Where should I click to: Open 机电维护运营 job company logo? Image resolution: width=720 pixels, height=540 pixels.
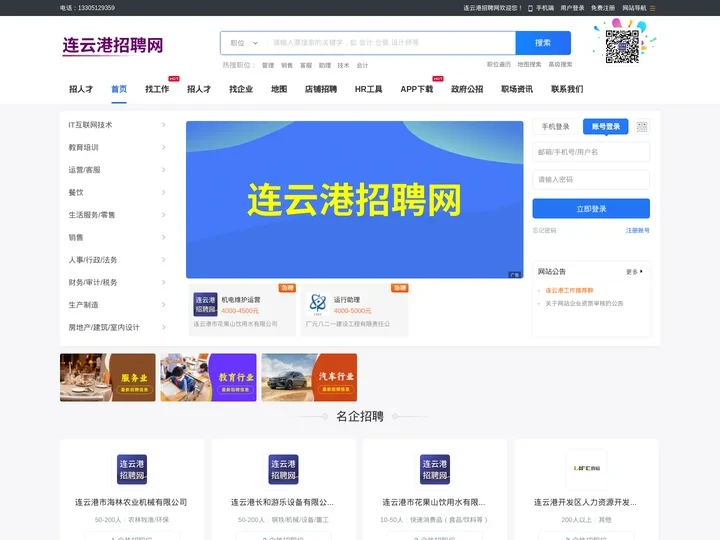click(205, 304)
